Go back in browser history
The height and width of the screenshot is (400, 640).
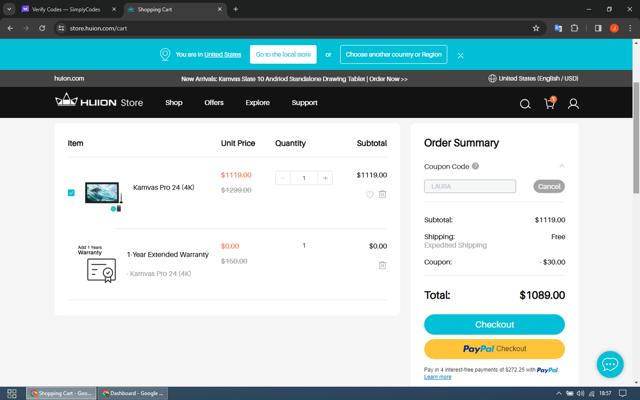click(x=10, y=28)
